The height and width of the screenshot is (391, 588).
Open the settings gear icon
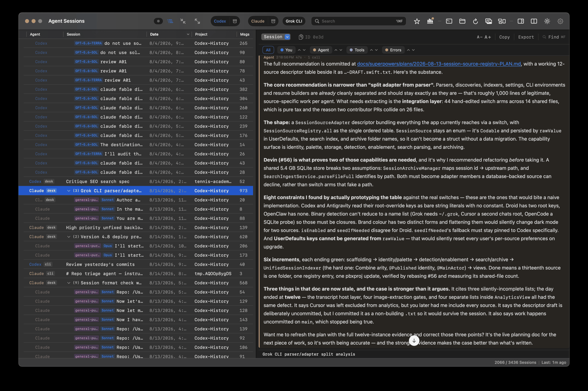(x=560, y=21)
